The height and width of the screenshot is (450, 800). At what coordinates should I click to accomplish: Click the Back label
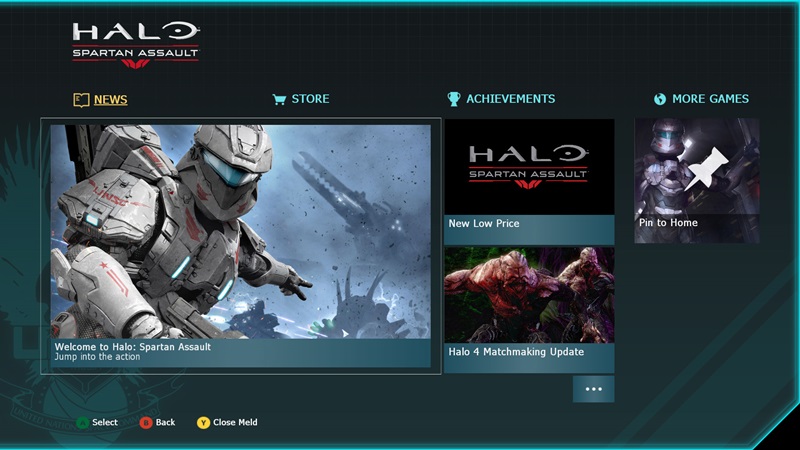point(165,422)
